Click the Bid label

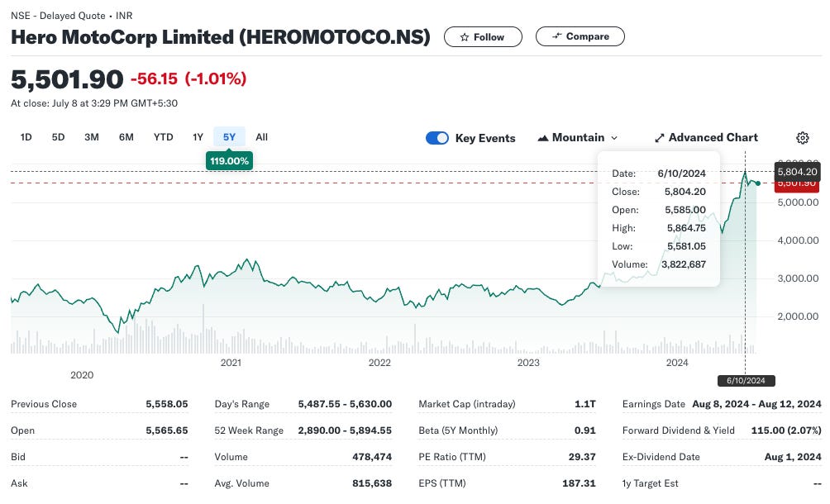(18, 457)
